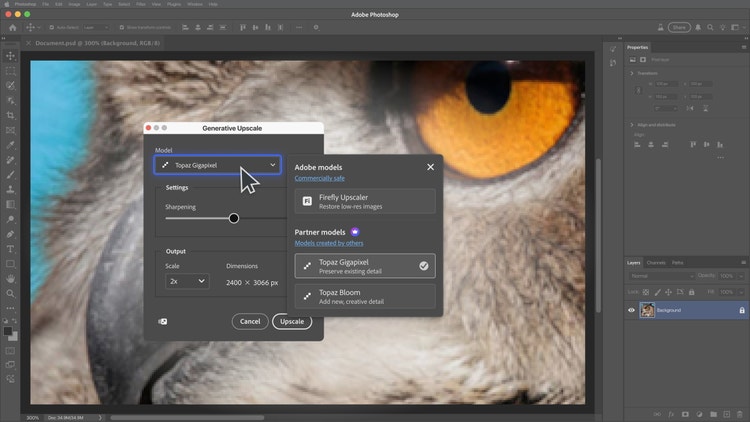Viewport: 750px width, 422px height.
Task: Click the premium badge beside Partner models
Action: [x=355, y=232]
